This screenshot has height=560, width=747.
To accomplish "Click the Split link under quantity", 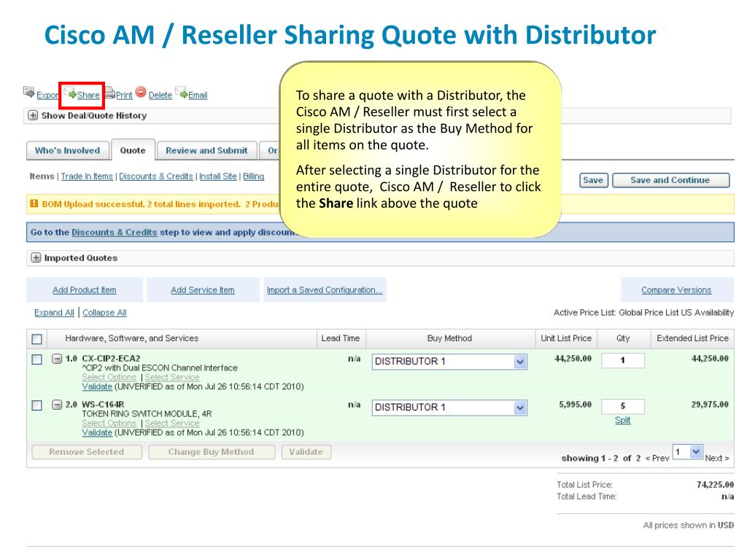I will coord(623,420).
